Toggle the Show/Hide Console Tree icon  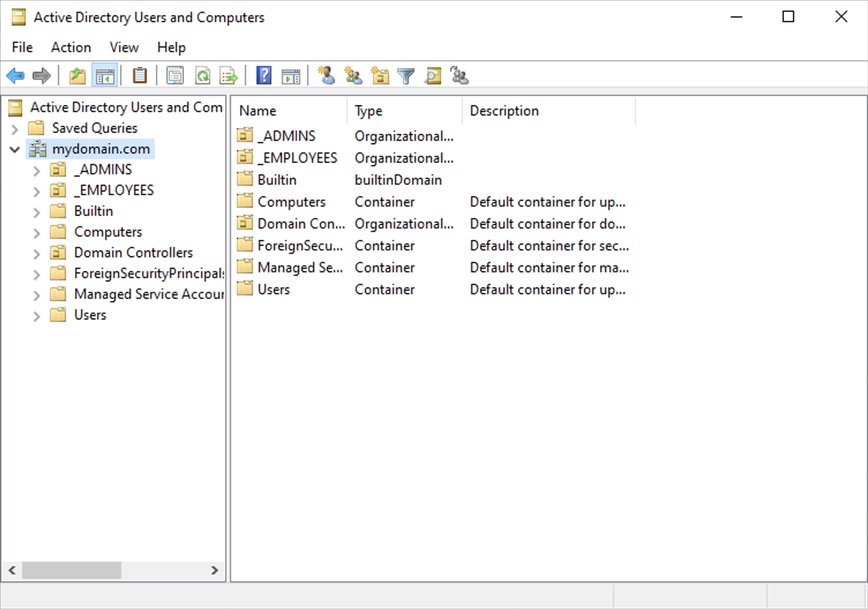[105, 76]
